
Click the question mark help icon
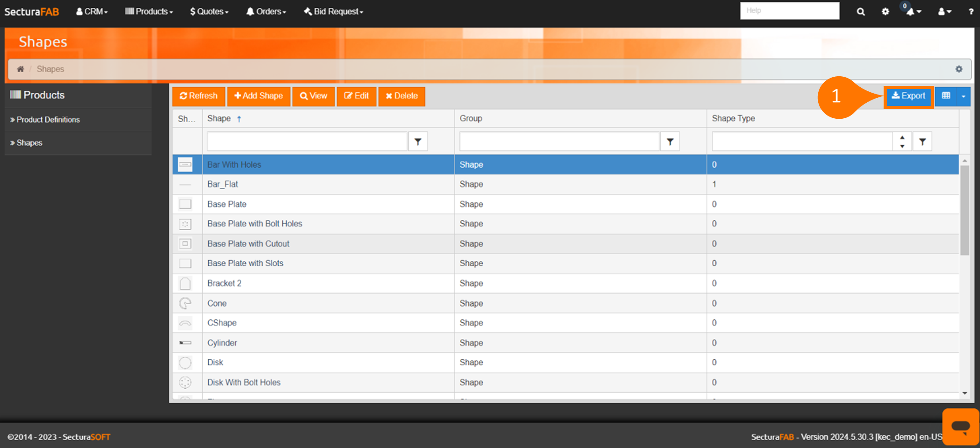tap(970, 11)
